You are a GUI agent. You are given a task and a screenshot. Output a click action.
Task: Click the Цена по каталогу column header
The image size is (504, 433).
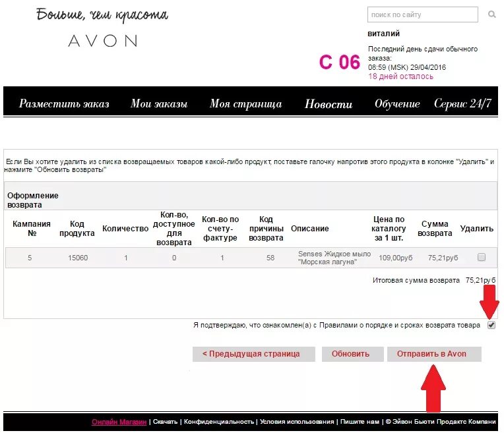389,229
